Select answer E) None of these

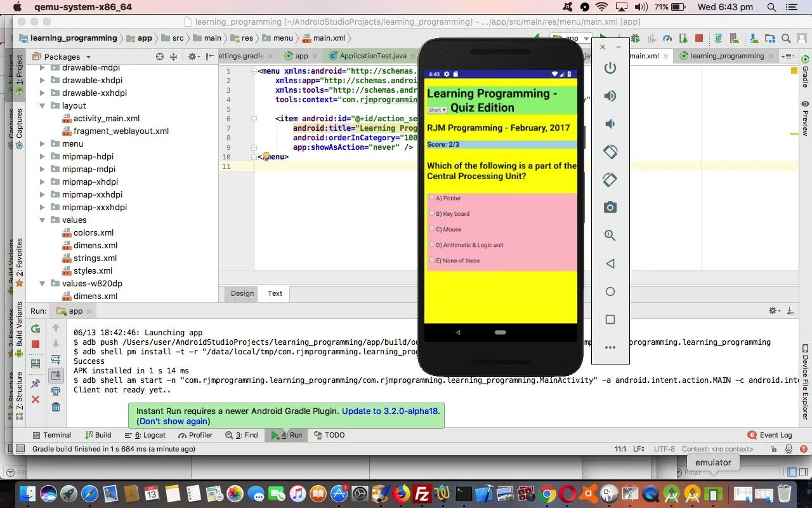432,260
